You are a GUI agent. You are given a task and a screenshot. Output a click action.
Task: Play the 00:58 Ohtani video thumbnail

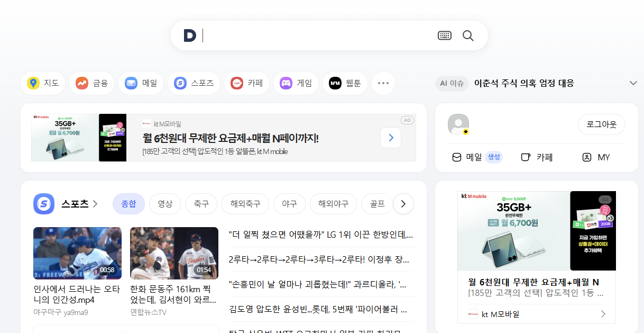pyautogui.click(x=77, y=253)
